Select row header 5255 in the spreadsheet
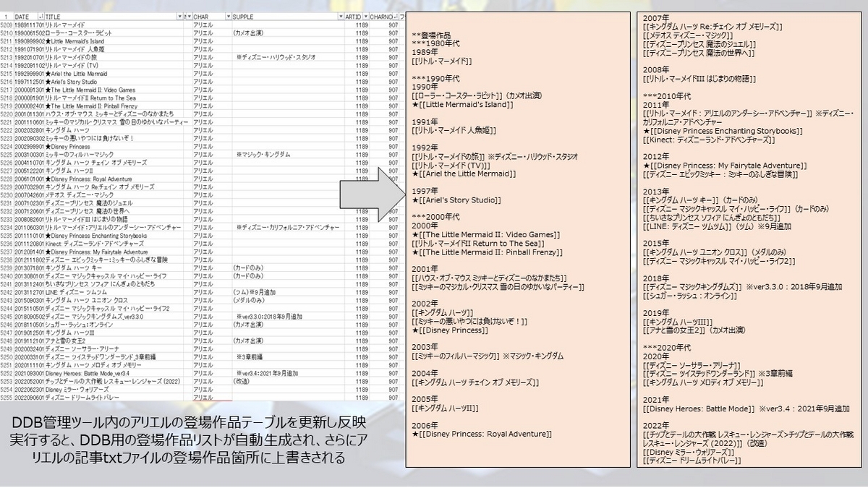 coord(7,398)
